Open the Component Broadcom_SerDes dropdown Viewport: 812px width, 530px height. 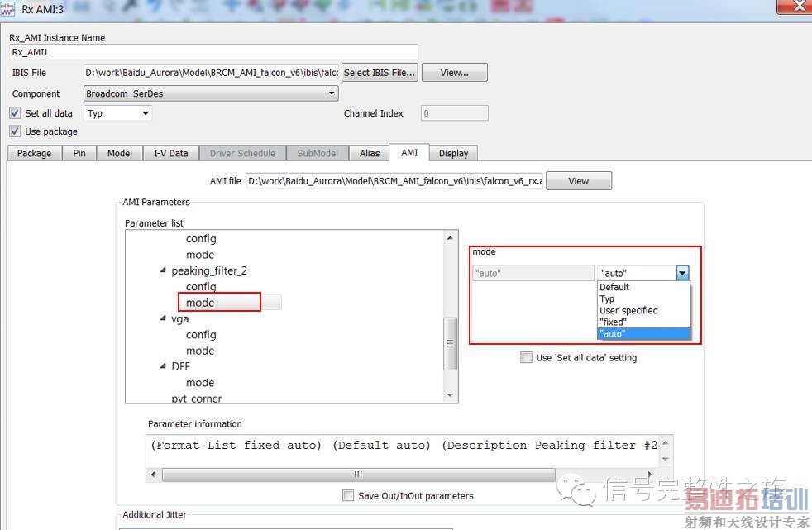(211, 93)
